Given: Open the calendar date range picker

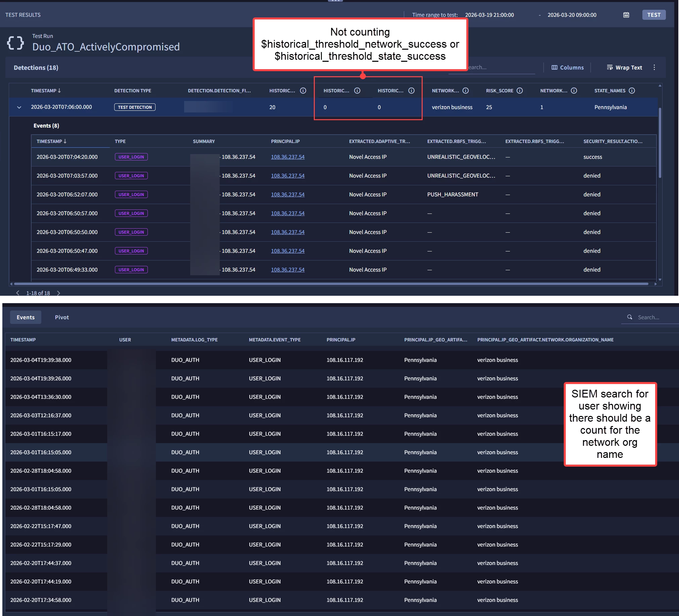Looking at the screenshot, I should tap(626, 15).
